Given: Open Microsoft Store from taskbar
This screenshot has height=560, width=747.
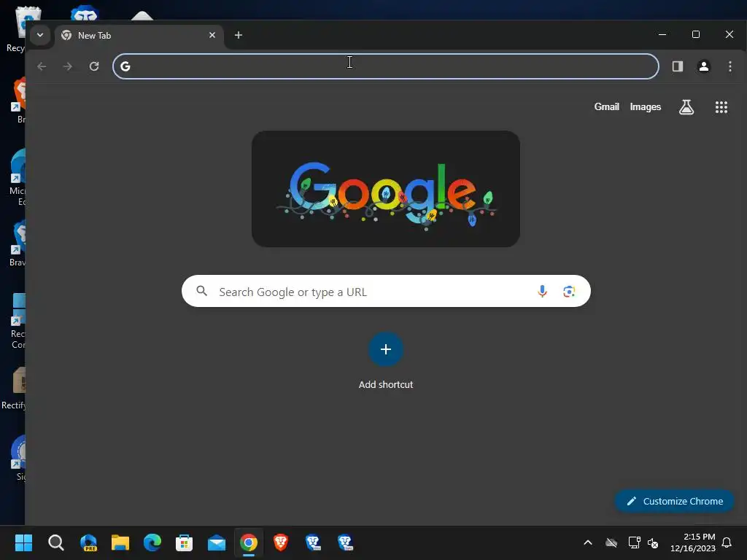Looking at the screenshot, I should [185, 542].
